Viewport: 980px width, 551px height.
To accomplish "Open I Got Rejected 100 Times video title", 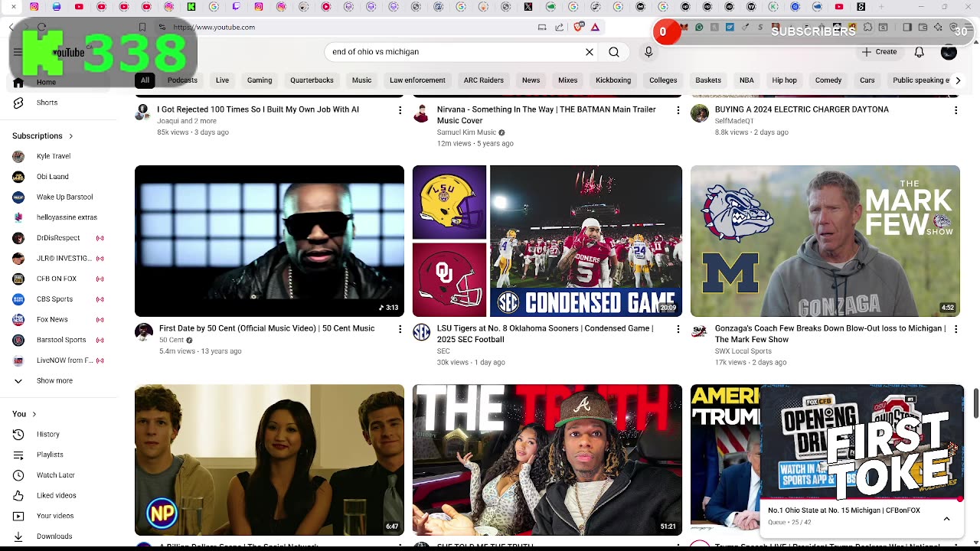I will (x=258, y=109).
